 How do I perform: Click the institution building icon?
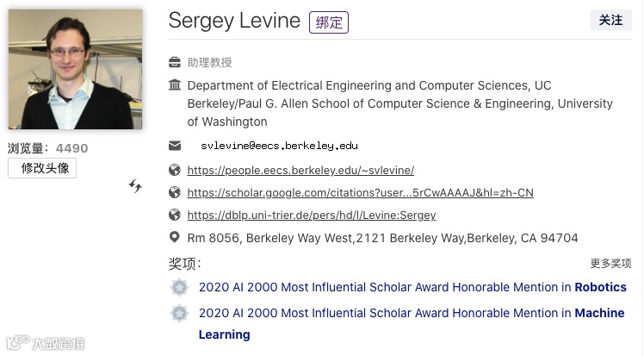point(175,85)
